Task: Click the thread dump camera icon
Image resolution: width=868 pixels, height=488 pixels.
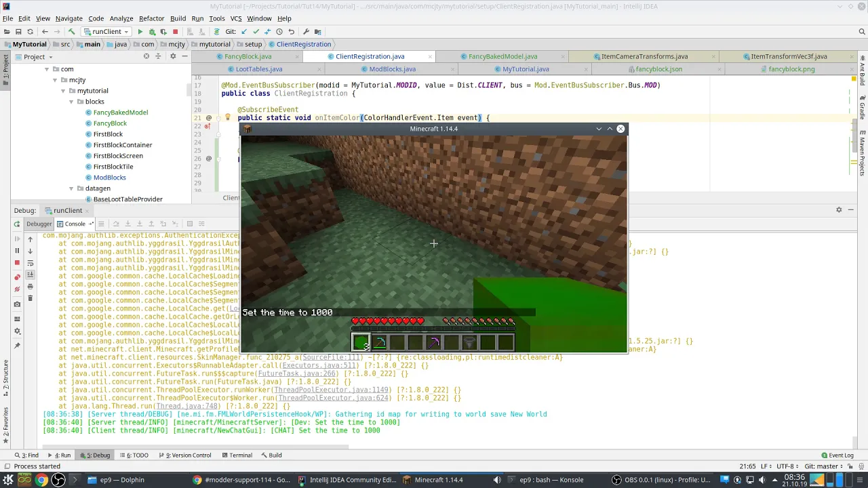Action: pos(17,304)
